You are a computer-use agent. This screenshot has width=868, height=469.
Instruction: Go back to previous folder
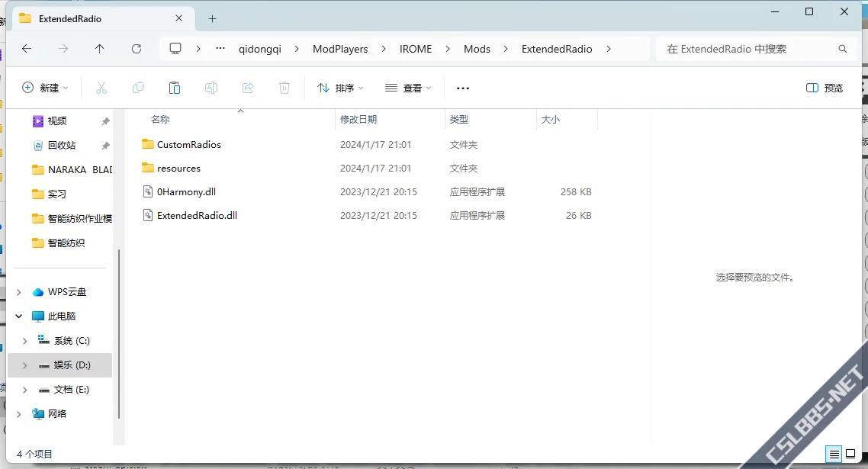(x=27, y=49)
